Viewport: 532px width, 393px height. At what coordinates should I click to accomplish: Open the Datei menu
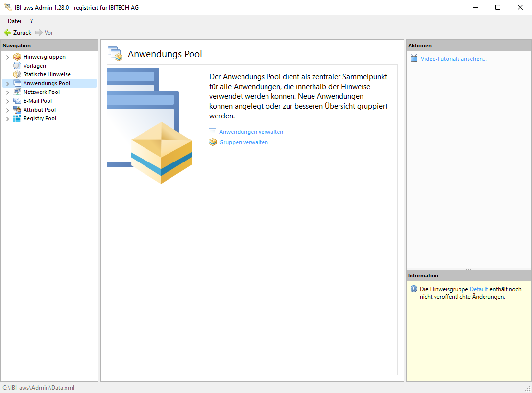point(14,21)
